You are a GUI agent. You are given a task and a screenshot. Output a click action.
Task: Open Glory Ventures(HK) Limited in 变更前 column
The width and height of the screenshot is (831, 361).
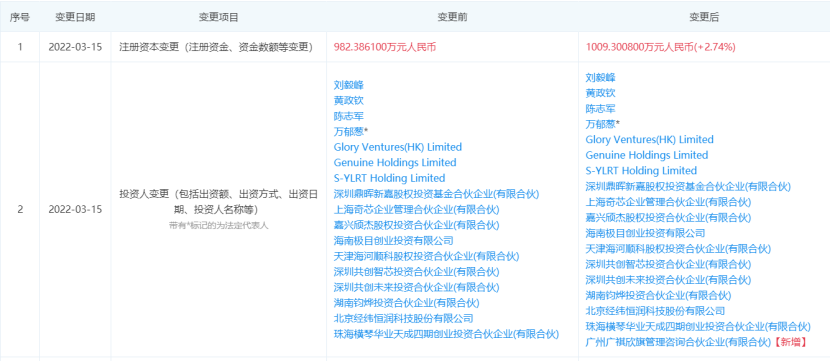397,147
